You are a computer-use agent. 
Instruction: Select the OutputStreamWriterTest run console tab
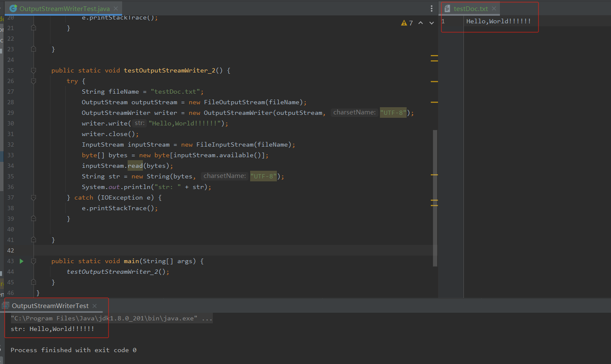(50, 306)
